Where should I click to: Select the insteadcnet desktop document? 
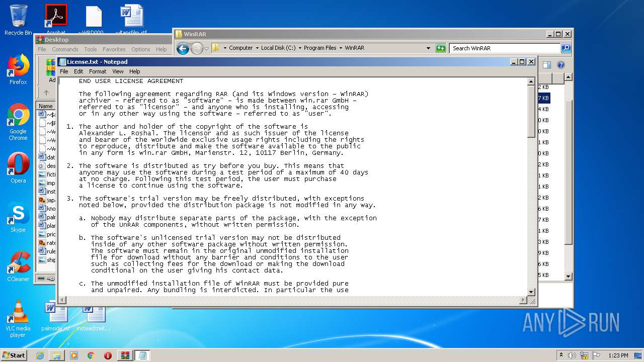tap(94, 316)
